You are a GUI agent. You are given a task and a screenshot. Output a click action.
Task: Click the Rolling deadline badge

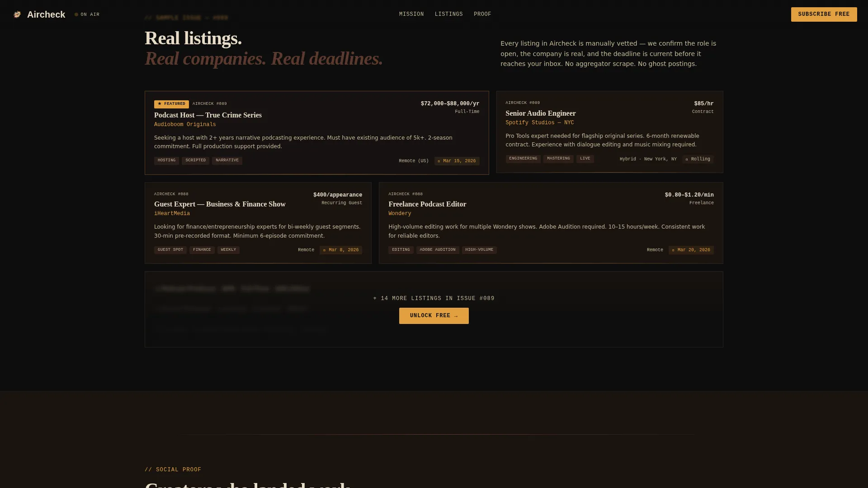[698, 160]
